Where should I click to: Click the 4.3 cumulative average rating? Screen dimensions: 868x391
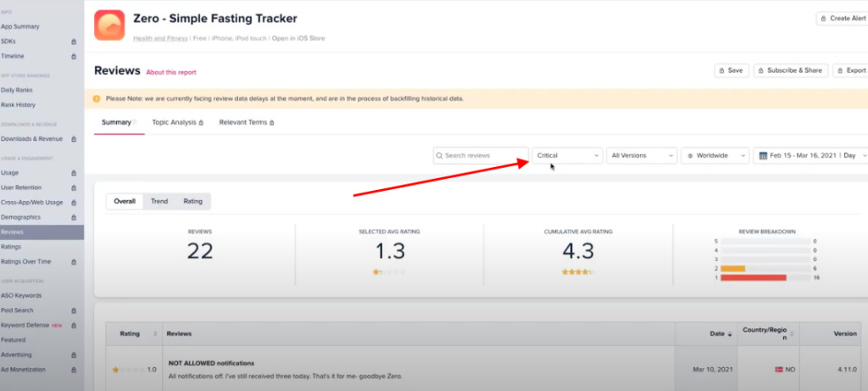tap(578, 251)
